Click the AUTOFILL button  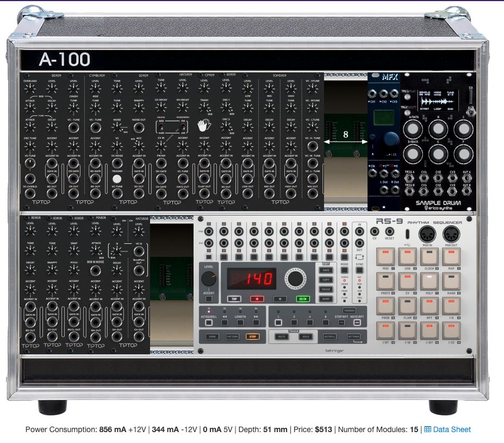click(x=329, y=336)
